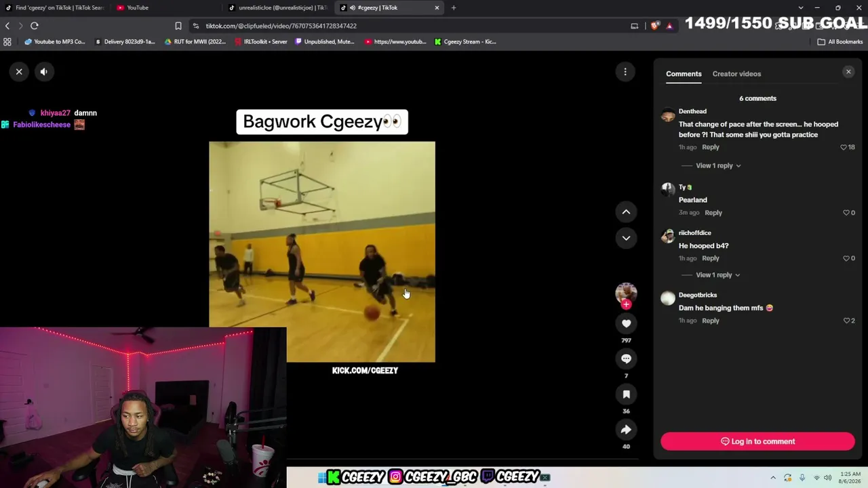This screenshot has height=488, width=868.
Task: Open the Unpublished, Mute bookmark
Action: [x=325, y=41]
